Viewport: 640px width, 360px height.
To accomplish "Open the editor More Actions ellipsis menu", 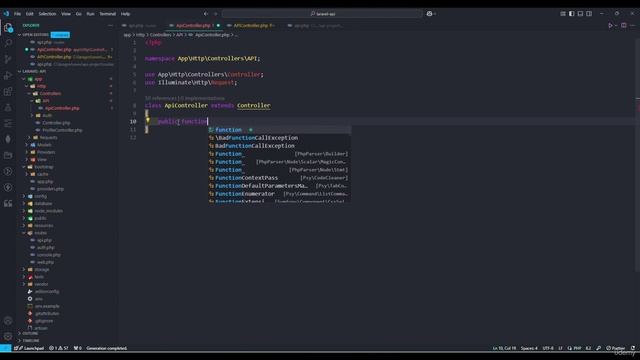I will pyautogui.click(x=633, y=25).
